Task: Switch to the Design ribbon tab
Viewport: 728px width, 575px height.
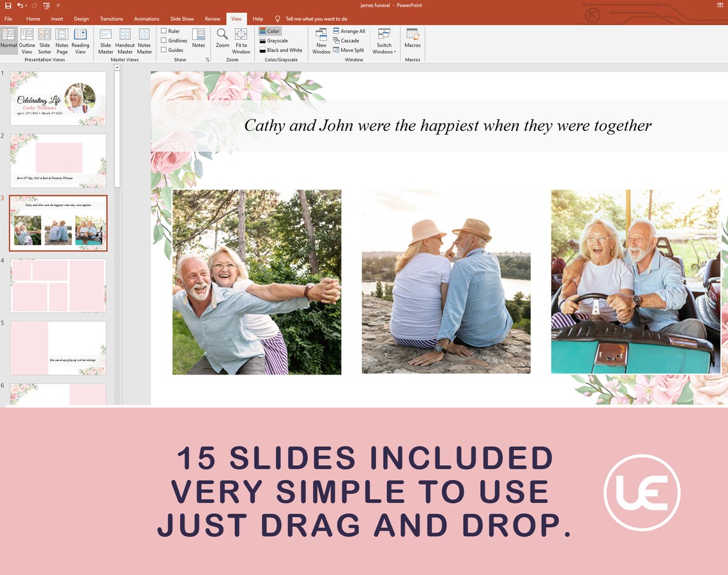Action: tap(81, 19)
